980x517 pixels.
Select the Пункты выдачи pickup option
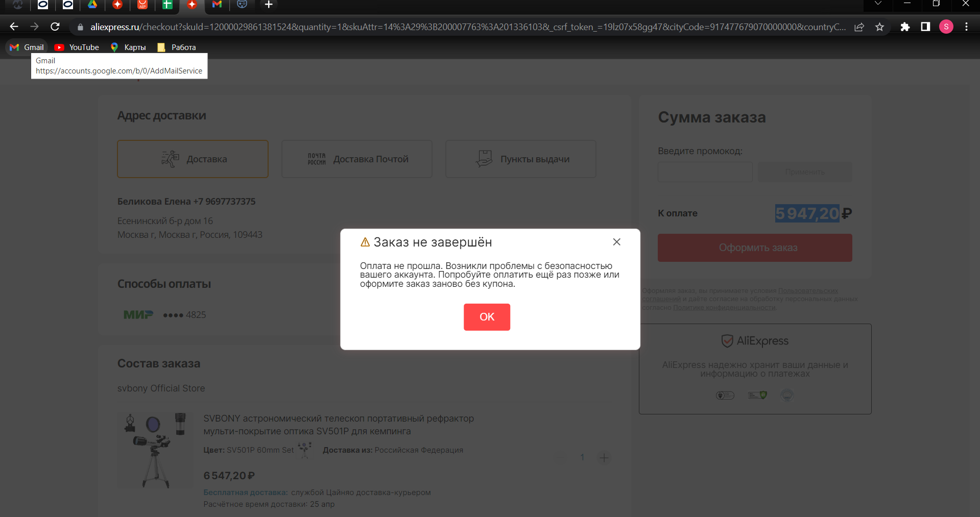click(x=521, y=159)
